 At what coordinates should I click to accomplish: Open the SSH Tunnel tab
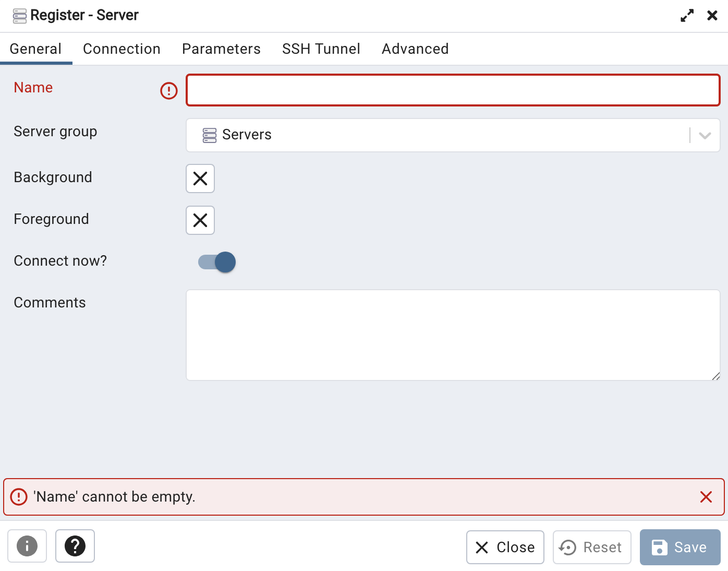tap(321, 49)
